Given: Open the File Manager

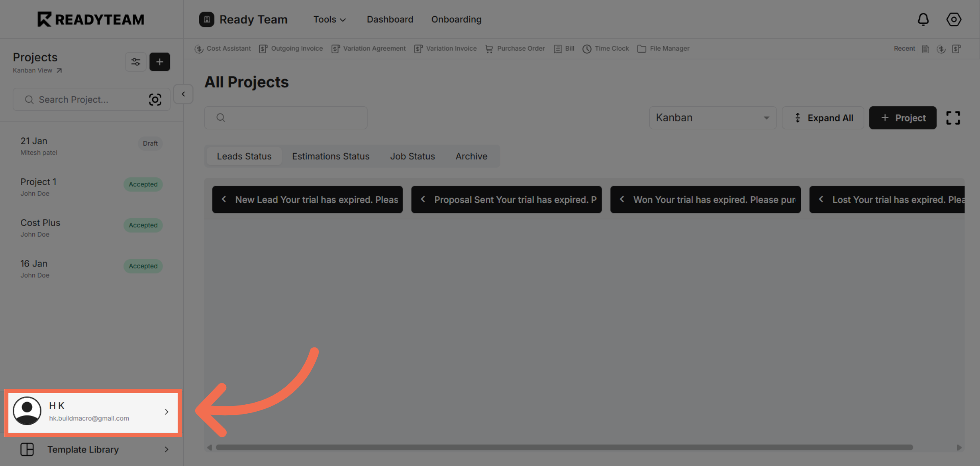Looking at the screenshot, I should coord(663,48).
